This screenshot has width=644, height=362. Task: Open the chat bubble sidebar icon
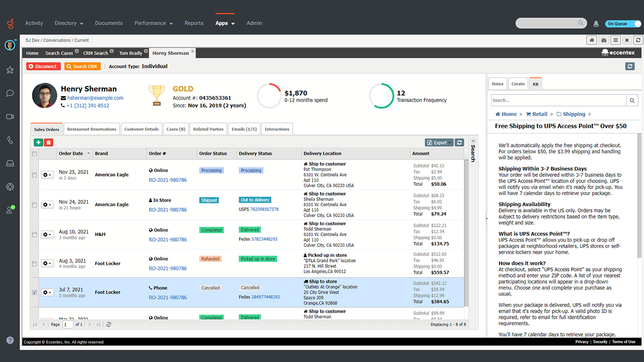click(x=10, y=93)
